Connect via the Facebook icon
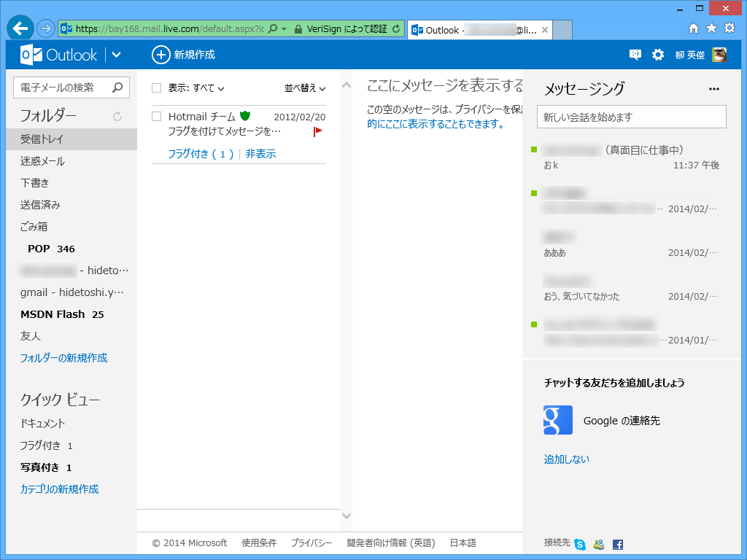 point(618,544)
